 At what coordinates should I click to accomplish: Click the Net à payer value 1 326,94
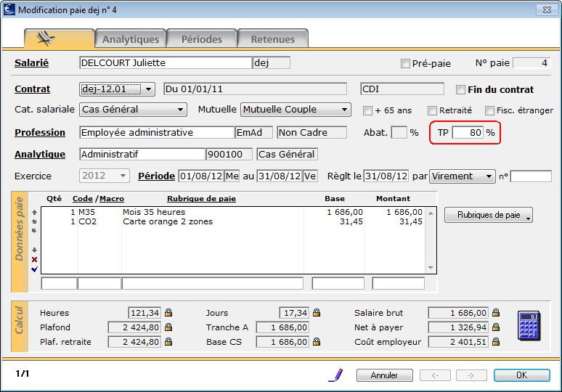coord(458,327)
